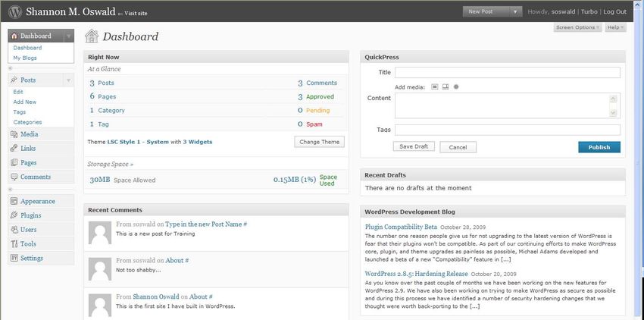Screen dimensions: 644x320
Task: Click the Settings icon in sidebar
Action: coord(14,259)
